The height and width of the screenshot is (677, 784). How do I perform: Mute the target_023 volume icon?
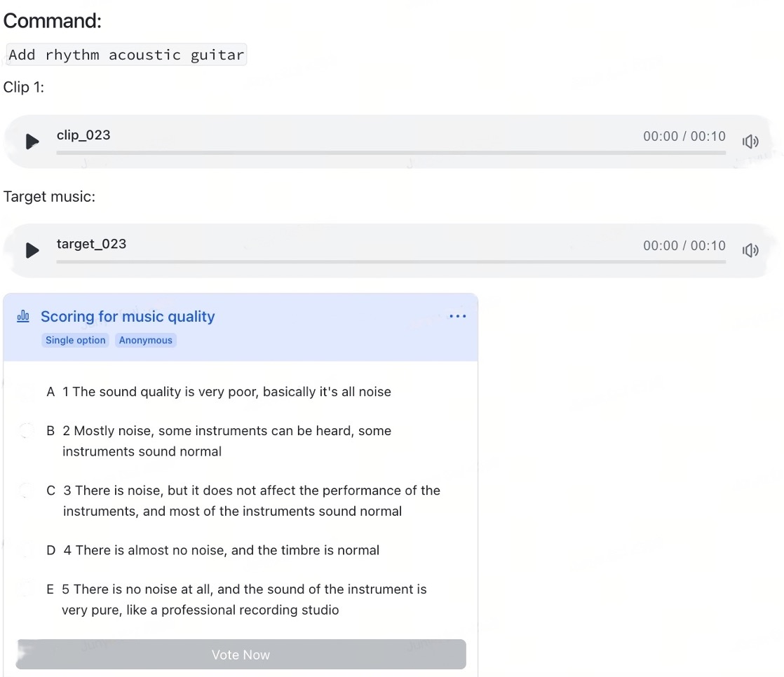point(750,250)
